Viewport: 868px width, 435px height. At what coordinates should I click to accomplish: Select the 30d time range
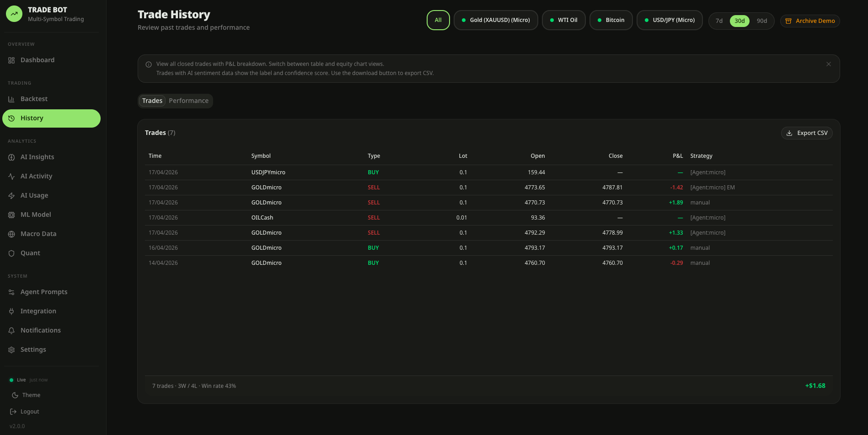[739, 21]
